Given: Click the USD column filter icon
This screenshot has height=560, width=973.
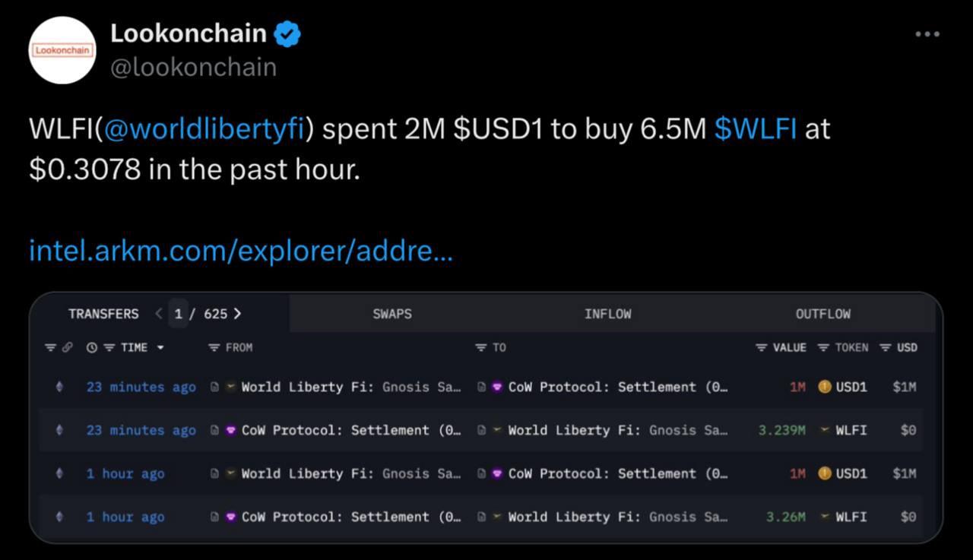Looking at the screenshot, I should pyautogui.click(x=886, y=347).
